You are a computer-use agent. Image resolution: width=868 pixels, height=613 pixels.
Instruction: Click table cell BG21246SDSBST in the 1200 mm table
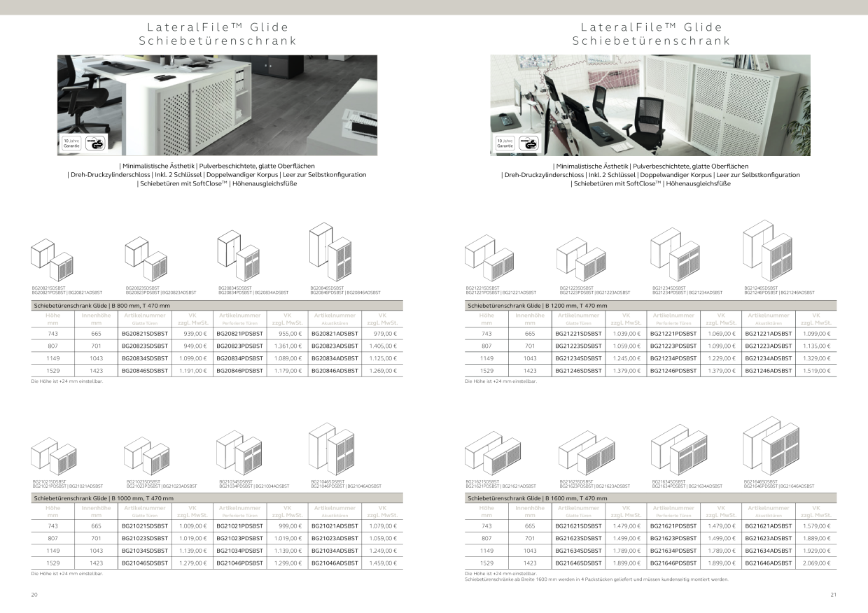point(578,371)
